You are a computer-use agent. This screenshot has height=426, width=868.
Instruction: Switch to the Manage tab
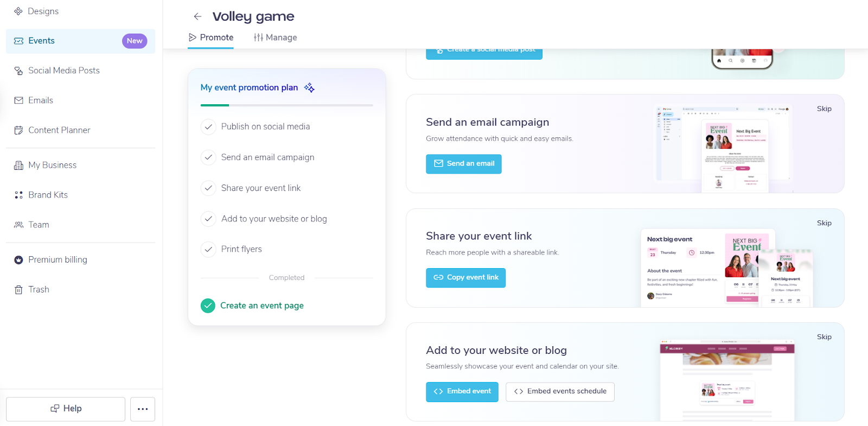click(276, 37)
